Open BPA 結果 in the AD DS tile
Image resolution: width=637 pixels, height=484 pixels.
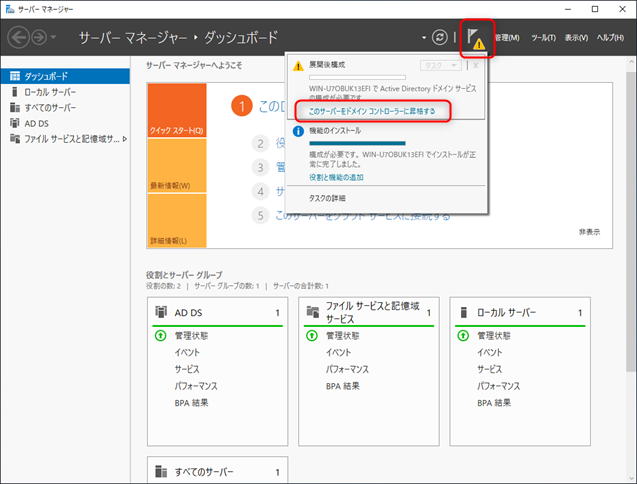pos(191,403)
